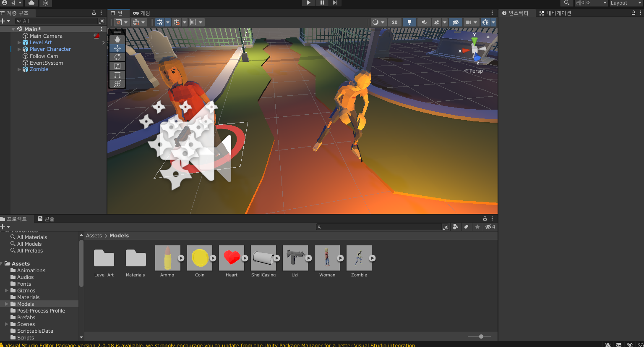The image size is (644, 347).
Task: Toggle hidden packages eye counter
Action: pos(490,227)
